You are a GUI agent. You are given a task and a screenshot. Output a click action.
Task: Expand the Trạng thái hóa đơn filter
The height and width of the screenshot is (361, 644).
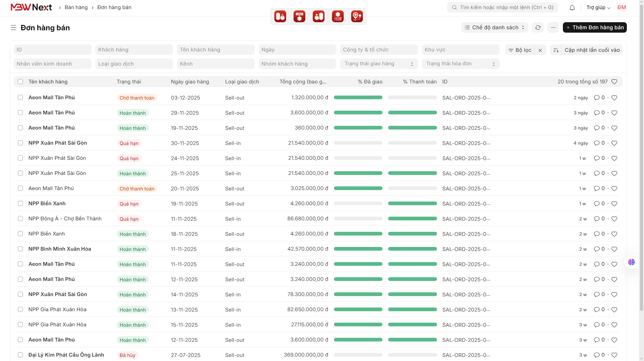click(x=460, y=64)
